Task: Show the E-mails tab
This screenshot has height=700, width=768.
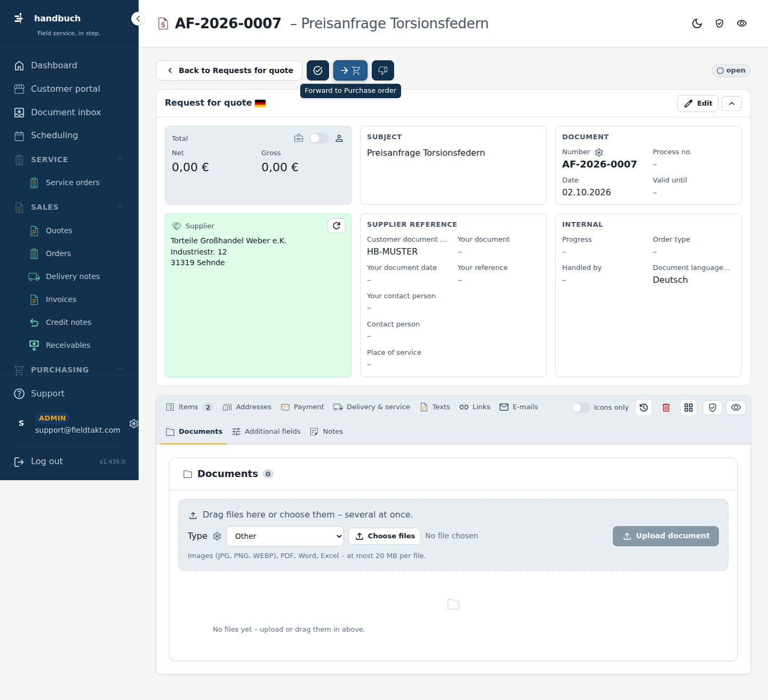Action: click(519, 407)
